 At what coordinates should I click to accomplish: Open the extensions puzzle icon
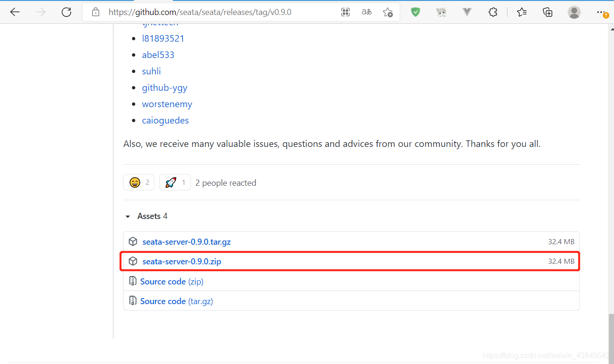[x=493, y=12]
